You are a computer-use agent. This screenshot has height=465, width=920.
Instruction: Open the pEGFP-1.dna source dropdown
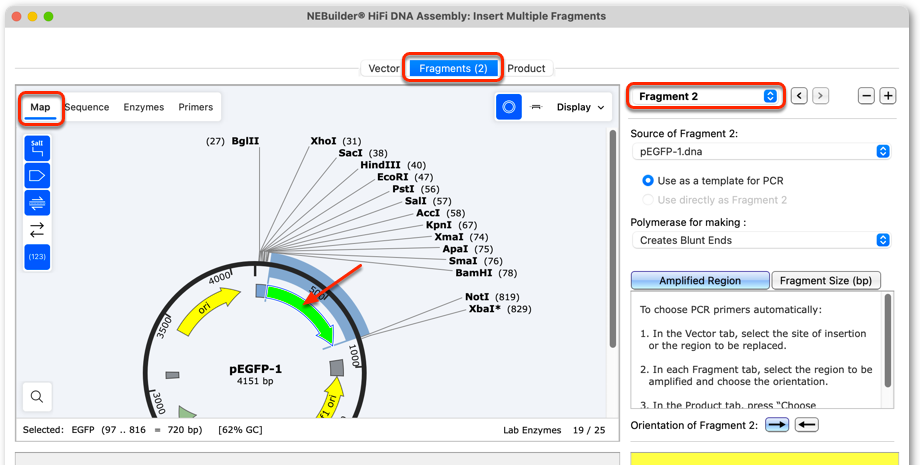click(x=761, y=151)
